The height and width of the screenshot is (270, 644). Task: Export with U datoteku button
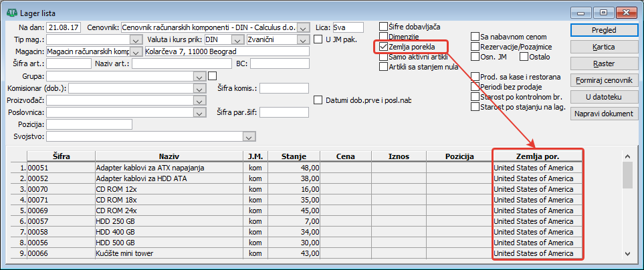604,98
